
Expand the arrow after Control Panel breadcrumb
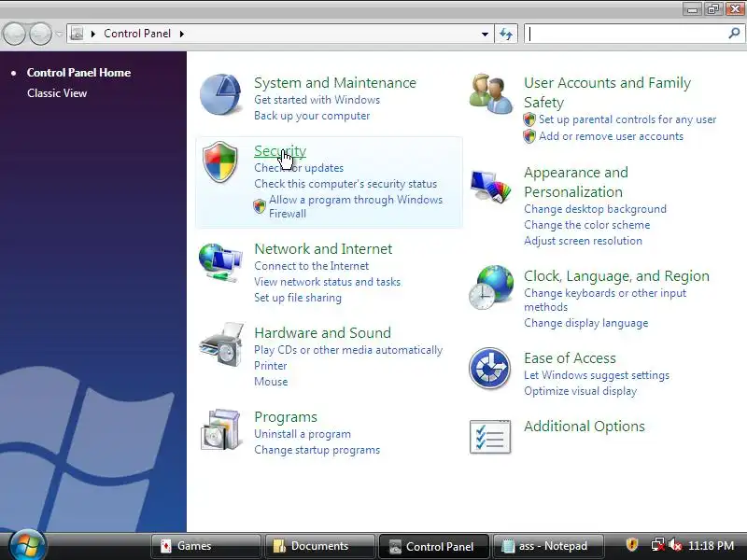[x=182, y=34]
